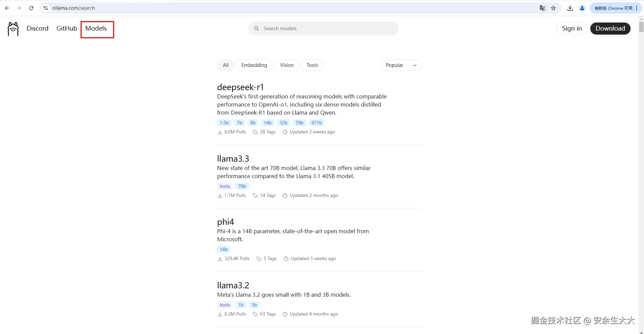
Task: Click the clock icon for llama3.3
Action: 285,196
